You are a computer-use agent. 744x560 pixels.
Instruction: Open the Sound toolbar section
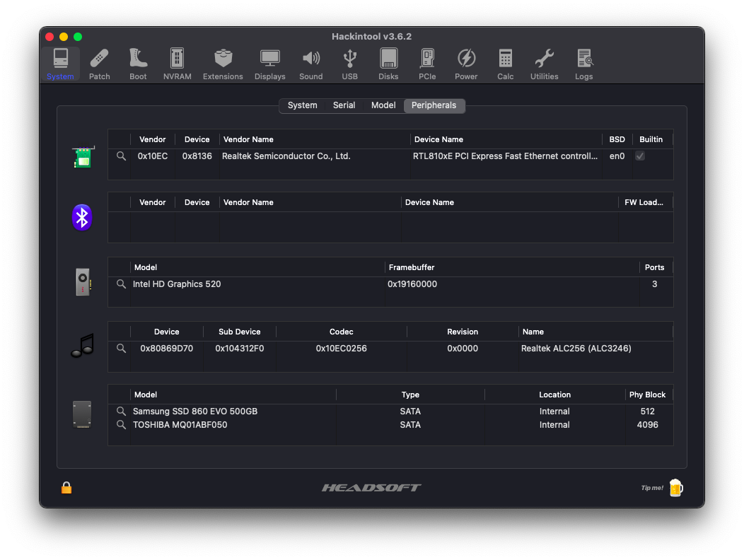coord(310,64)
